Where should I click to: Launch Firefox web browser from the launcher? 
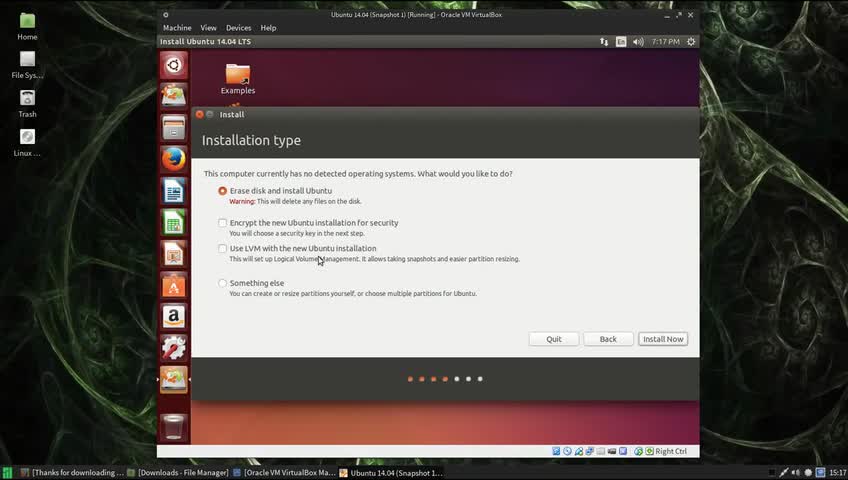(x=174, y=159)
